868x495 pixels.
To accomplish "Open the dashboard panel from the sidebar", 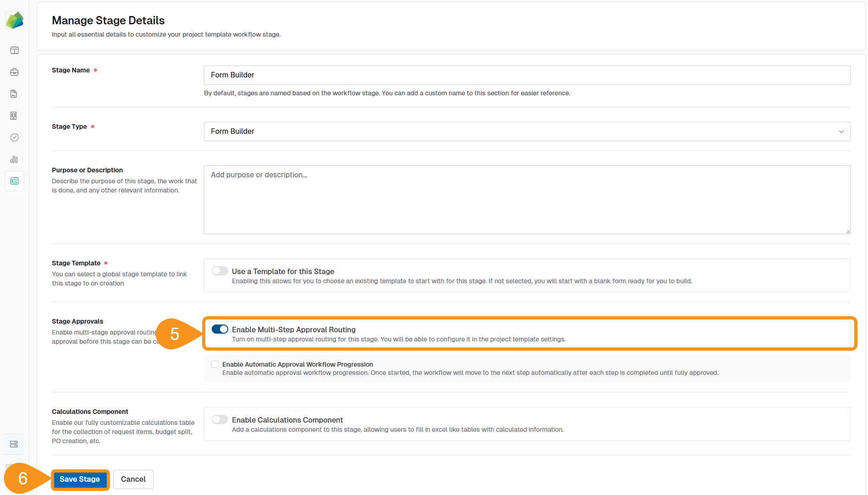I will [x=14, y=50].
